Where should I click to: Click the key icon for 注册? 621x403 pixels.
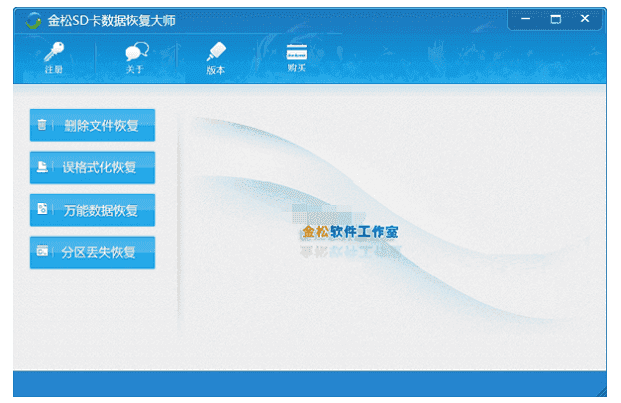pyautogui.click(x=53, y=52)
